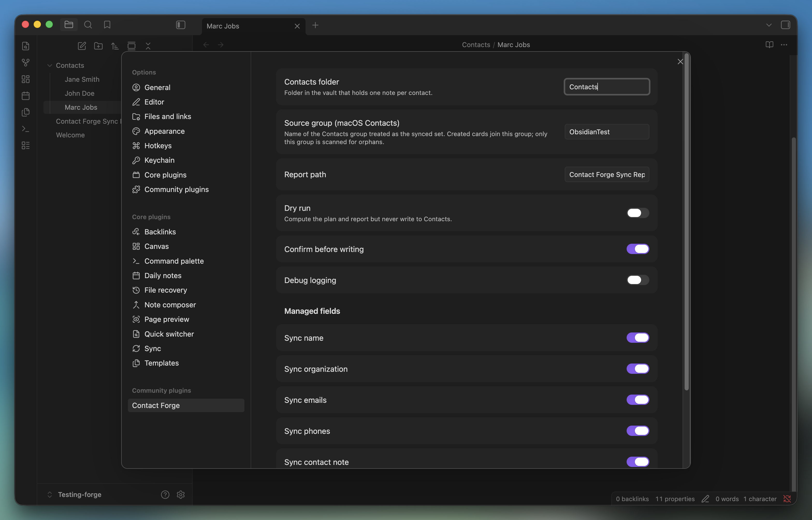Open the tab list dropdown chevron
Screen dimensions: 812x520
(769, 25)
